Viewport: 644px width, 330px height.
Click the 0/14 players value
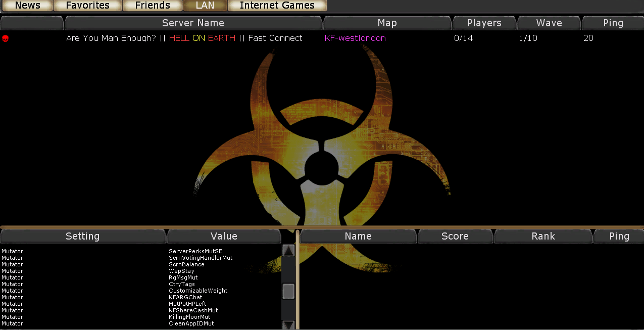[464, 38]
